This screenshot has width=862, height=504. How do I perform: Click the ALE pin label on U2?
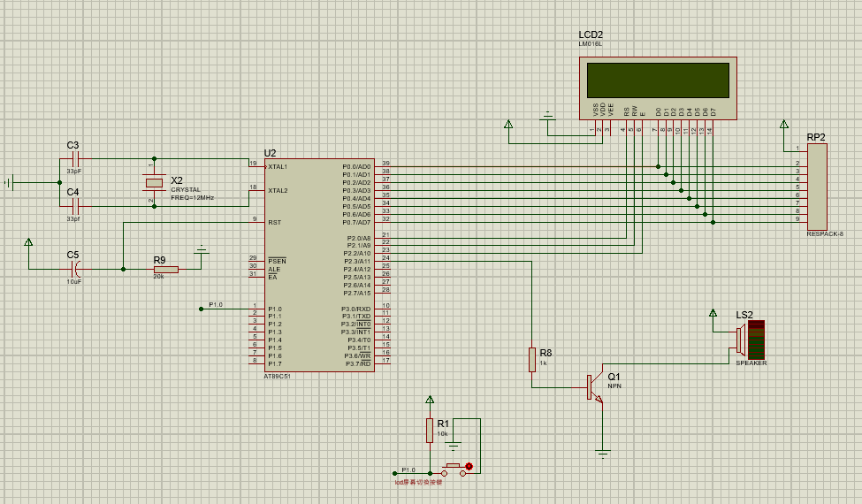click(x=274, y=270)
